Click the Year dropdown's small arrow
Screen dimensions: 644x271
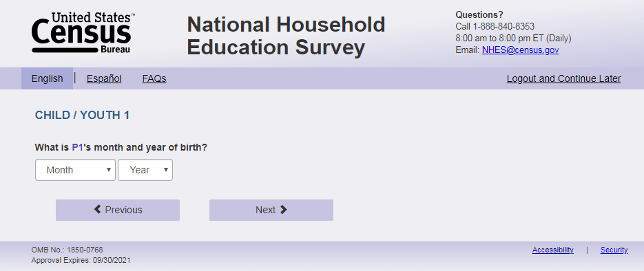[x=166, y=169]
